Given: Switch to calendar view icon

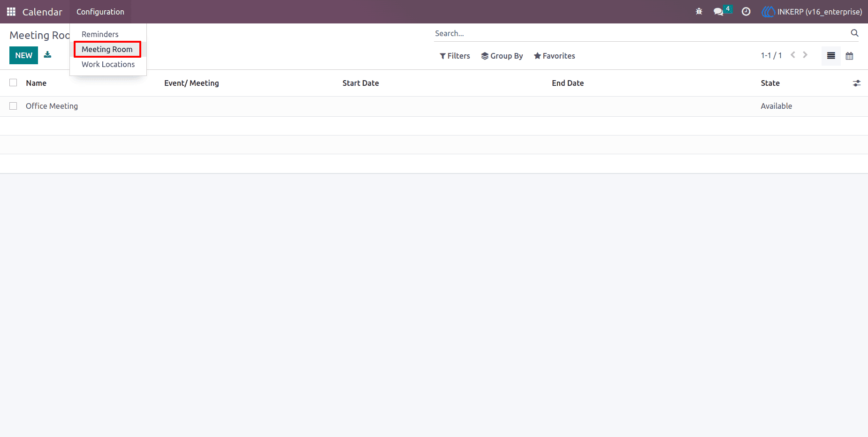Looking at the screenshot, I should [x=849, y=56].
